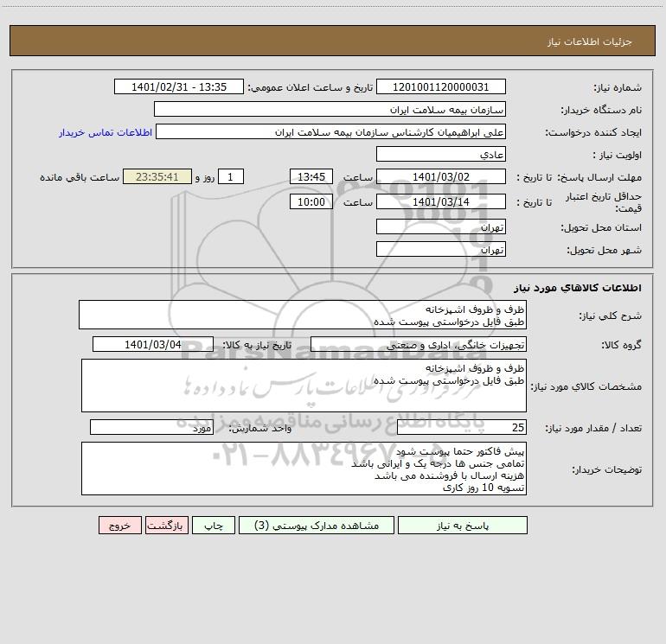Screen dimensions: 666x644
Task: Click the label شهر محل تحویل
Action: tap(604, 251)
